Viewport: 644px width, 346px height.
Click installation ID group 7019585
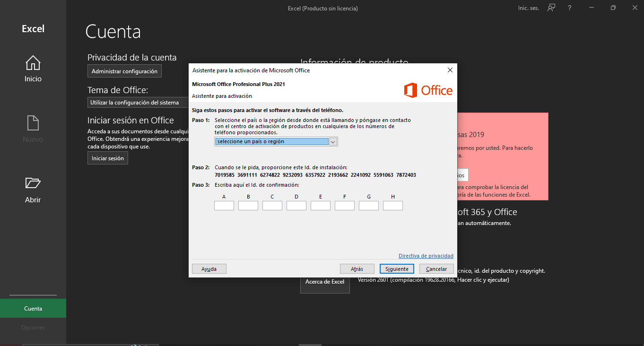click(x=225, y=175)
